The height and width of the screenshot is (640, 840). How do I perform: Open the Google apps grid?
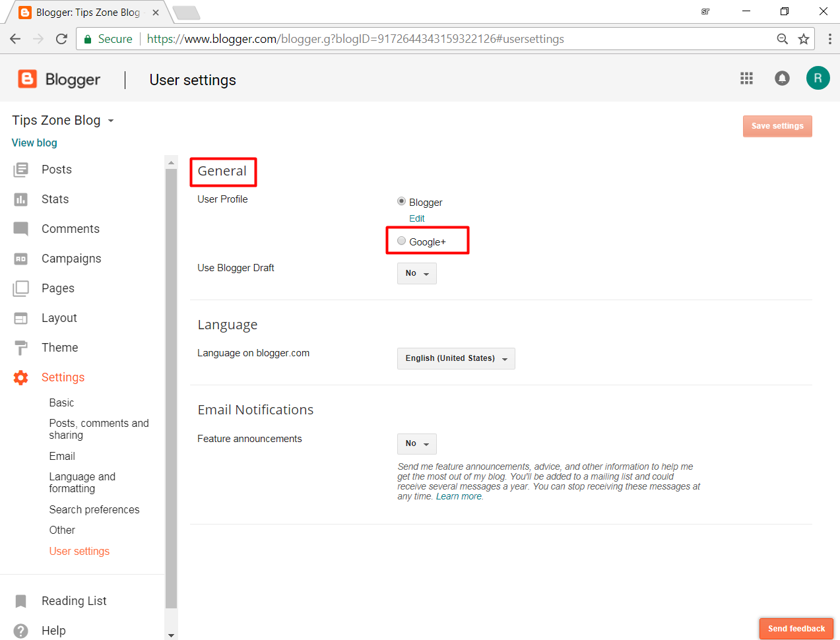(x=746, y=79)
